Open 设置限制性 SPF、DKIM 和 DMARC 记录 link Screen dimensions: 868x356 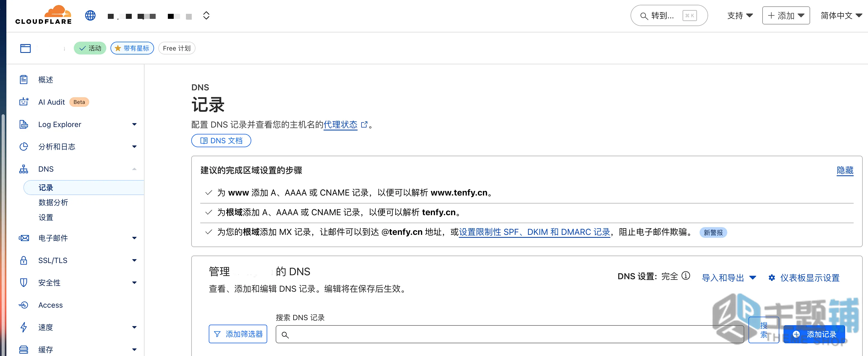(x=534, y=232)
